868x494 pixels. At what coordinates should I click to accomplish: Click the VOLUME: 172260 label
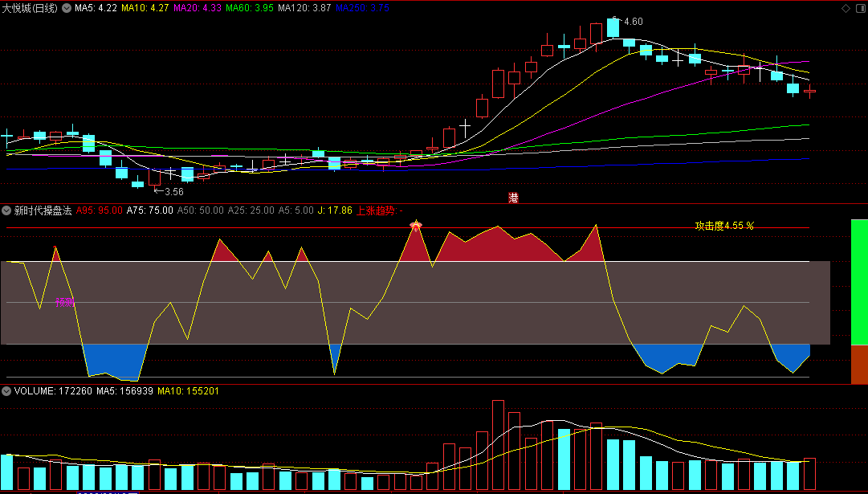(x=53, y=391)
